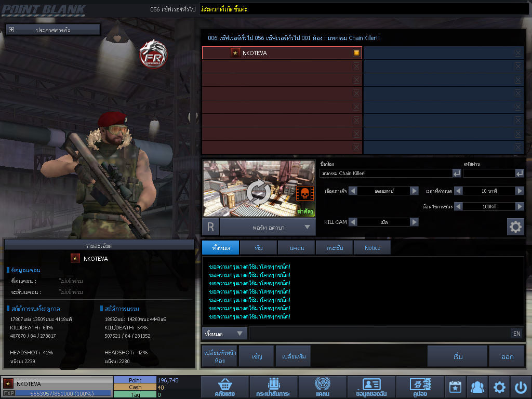This screenshot has width=532, height=399.
Task: Close the second blue team slot
Action: coord(518,66)
